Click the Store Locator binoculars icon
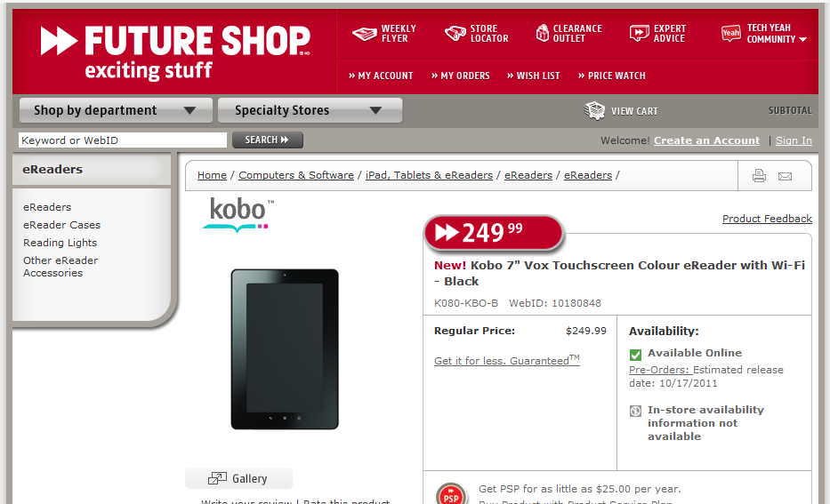 pyautogui.click(x=455, y=33)
